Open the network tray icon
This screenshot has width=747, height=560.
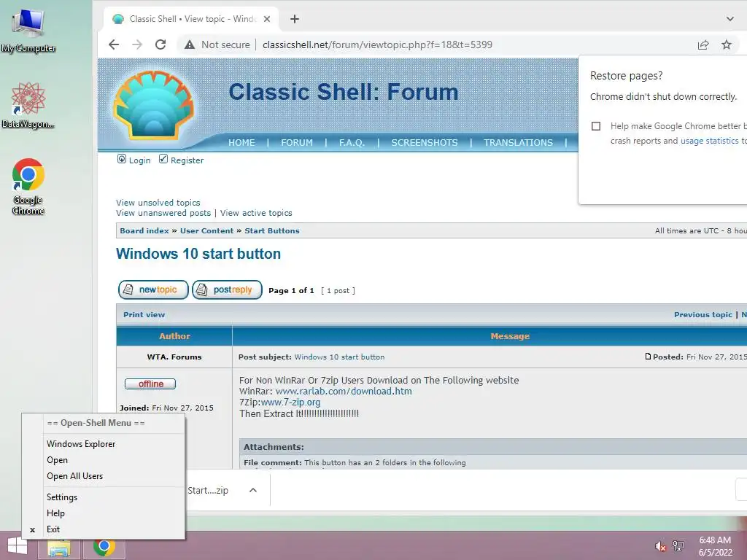coord(678,546)
